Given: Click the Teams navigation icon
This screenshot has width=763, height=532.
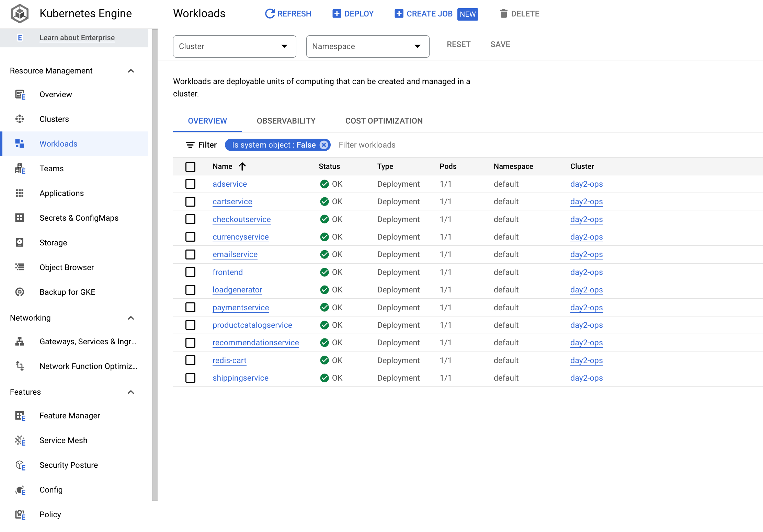Looking at the screenshot, I should (x=19, y=168).
